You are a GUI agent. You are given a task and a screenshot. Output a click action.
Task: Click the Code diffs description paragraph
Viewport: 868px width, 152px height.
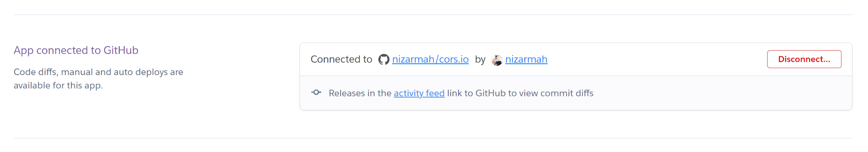(98, 79)
